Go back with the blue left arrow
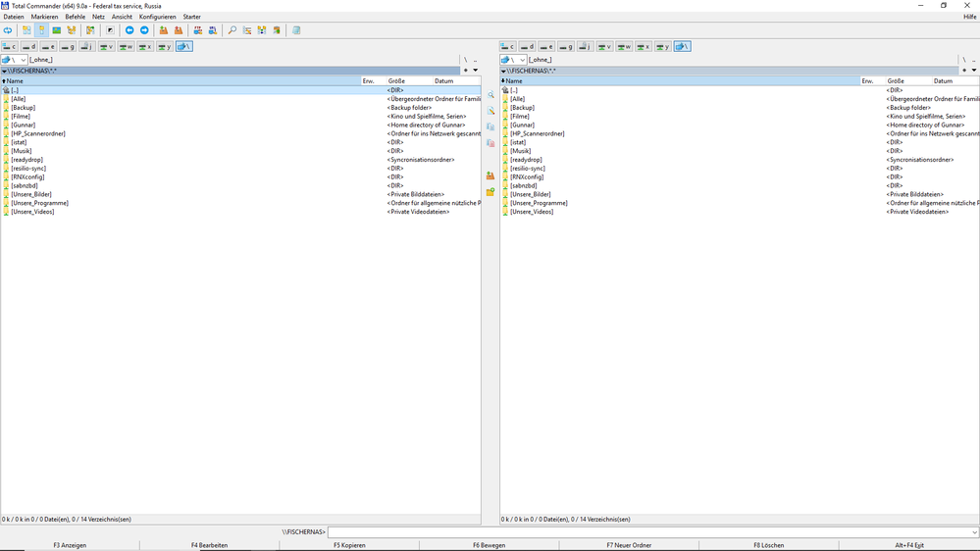Image resolution: width=980 pixels, height=551 pixels. click(x=129, y=30)
